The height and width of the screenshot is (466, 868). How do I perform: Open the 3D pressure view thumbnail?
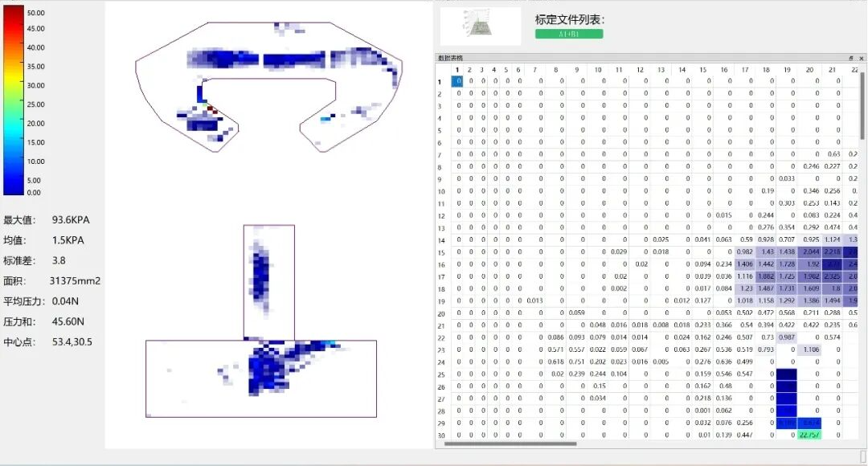pos(480,25)
